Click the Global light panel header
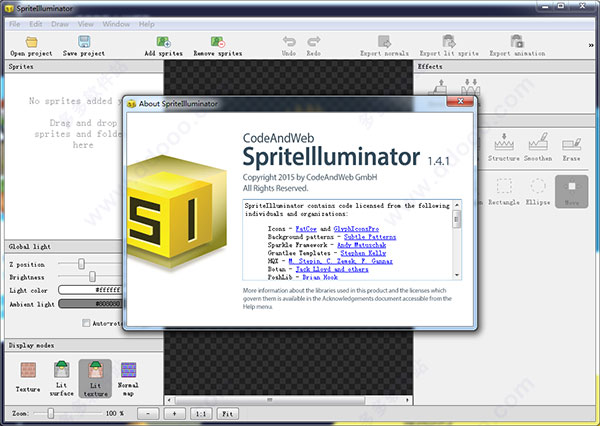Screen dimensions: 600x426 [x=64, y=246]
